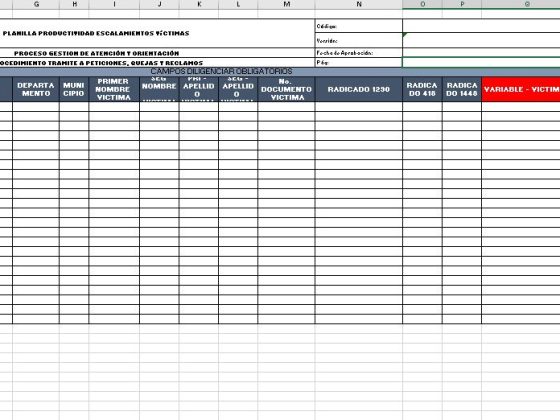The height and width of the screenshot is (420, 560).
Task: Select the Fecha de Aprobación cell
Action: click(359, 52)
